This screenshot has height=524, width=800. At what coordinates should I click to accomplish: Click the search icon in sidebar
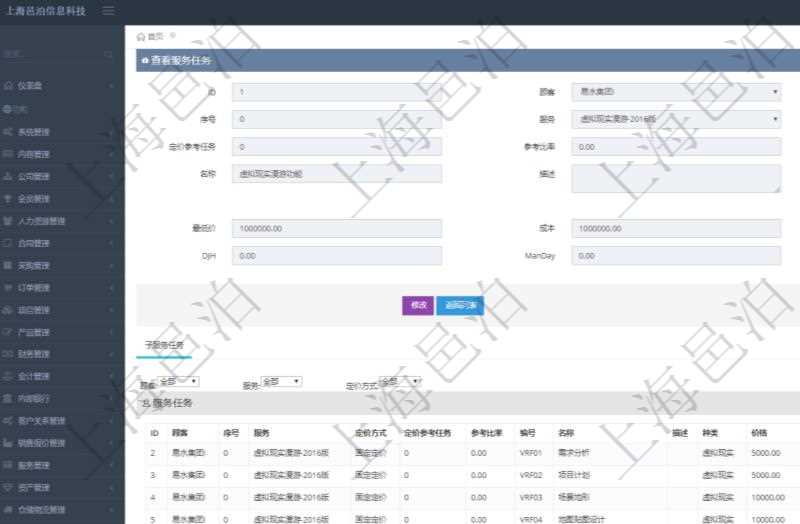tap(109, 53)
